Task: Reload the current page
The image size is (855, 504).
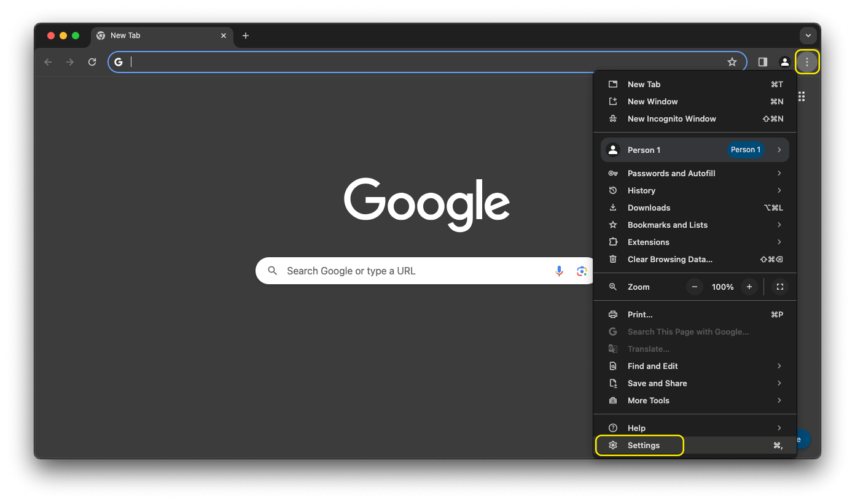Action: [92, 61]
